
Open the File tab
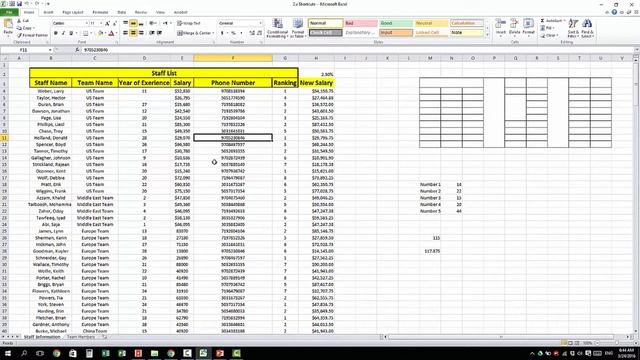9,12
